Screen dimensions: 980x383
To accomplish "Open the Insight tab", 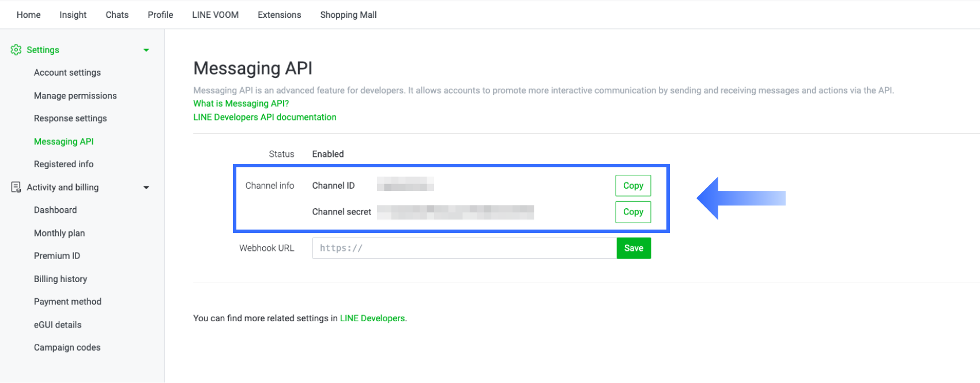I will (x=73, y=15).
